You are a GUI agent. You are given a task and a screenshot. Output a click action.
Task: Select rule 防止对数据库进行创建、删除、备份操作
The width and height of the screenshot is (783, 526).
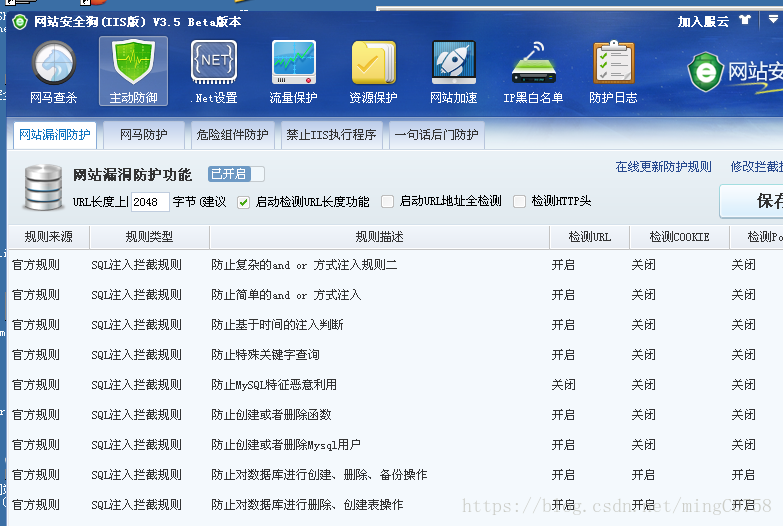(x=319, y=475)
